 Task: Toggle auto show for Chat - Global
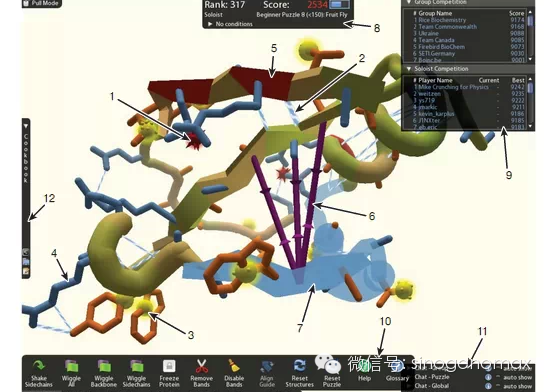click(498, 386)
